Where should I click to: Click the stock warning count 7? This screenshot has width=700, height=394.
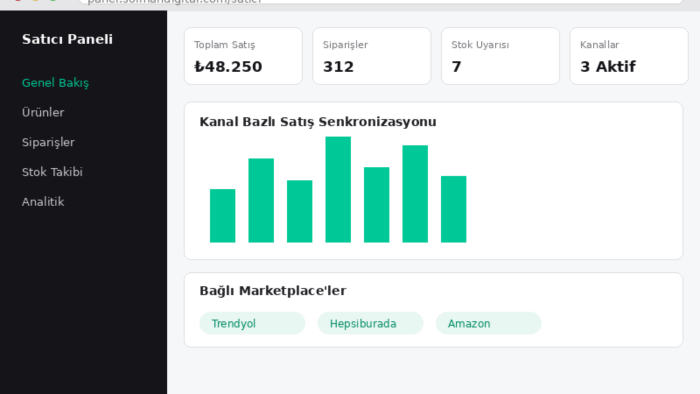456,66
